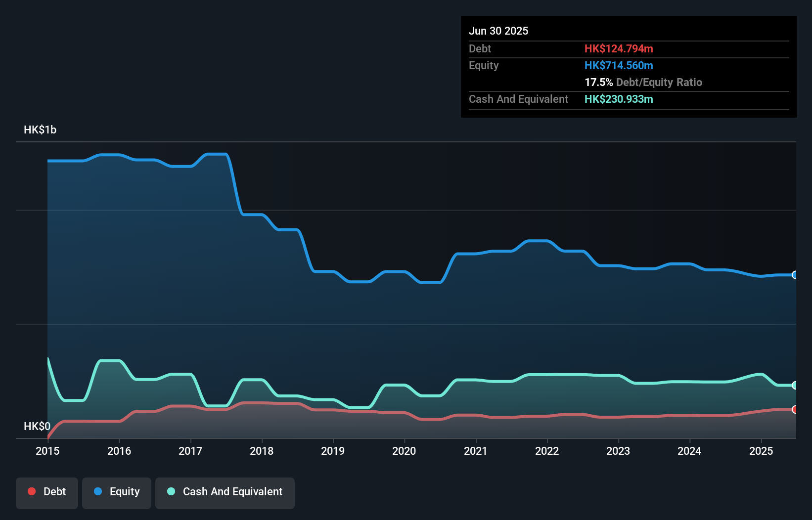Click the 2025 axis label
The width and height of the screenshot is (812, 520).
pyautogui.click(x=761, y=451)
